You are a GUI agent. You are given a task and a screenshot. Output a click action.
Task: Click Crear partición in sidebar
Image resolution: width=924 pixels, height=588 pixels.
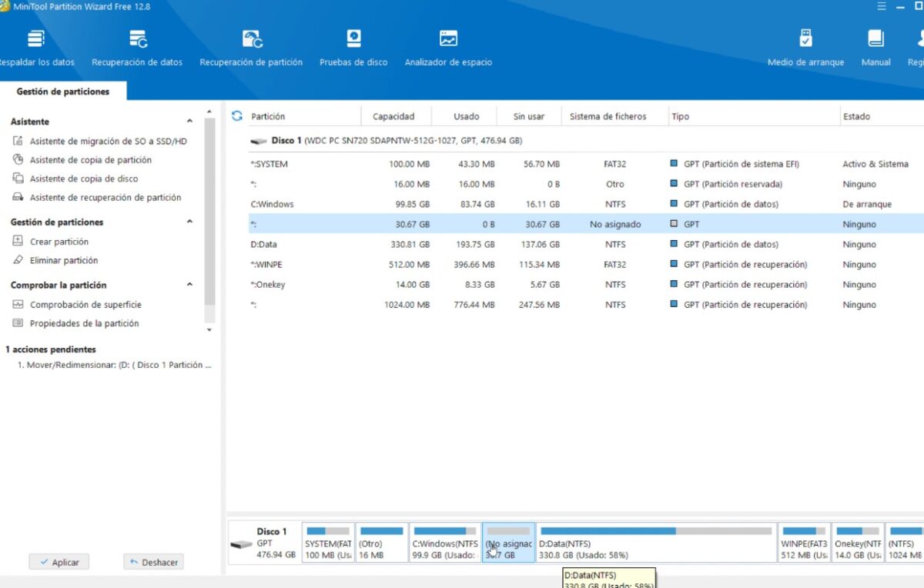coord(59,242)
